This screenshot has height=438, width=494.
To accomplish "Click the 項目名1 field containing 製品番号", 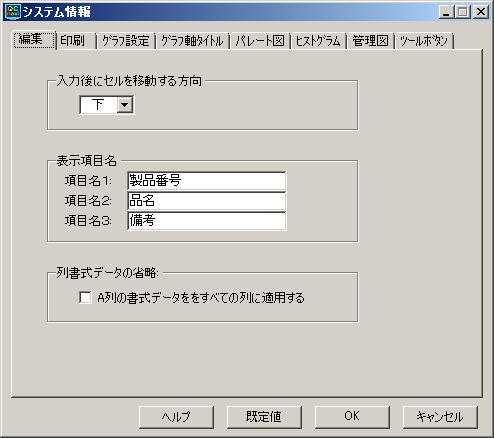I will (207, 181).
